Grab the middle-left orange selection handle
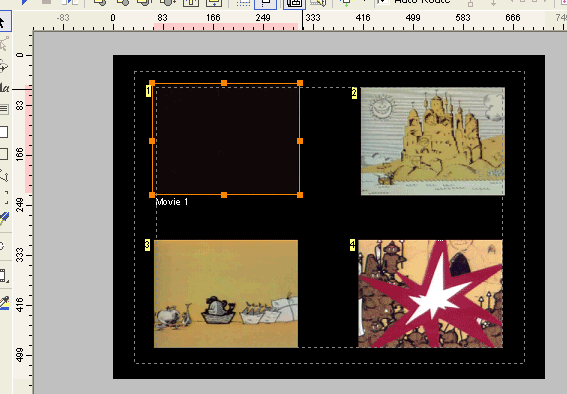 [152, 141]
